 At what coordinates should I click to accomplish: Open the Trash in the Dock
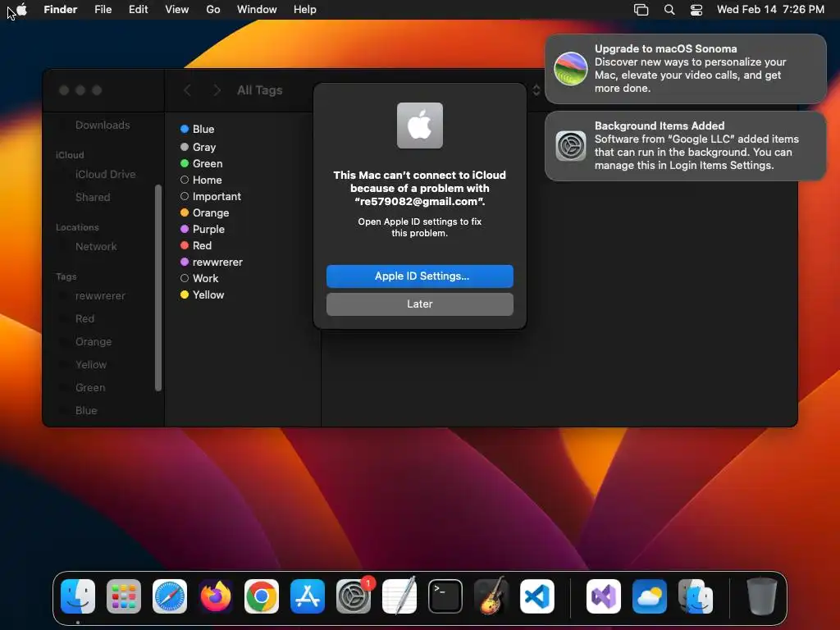click(x=761, y=596)
